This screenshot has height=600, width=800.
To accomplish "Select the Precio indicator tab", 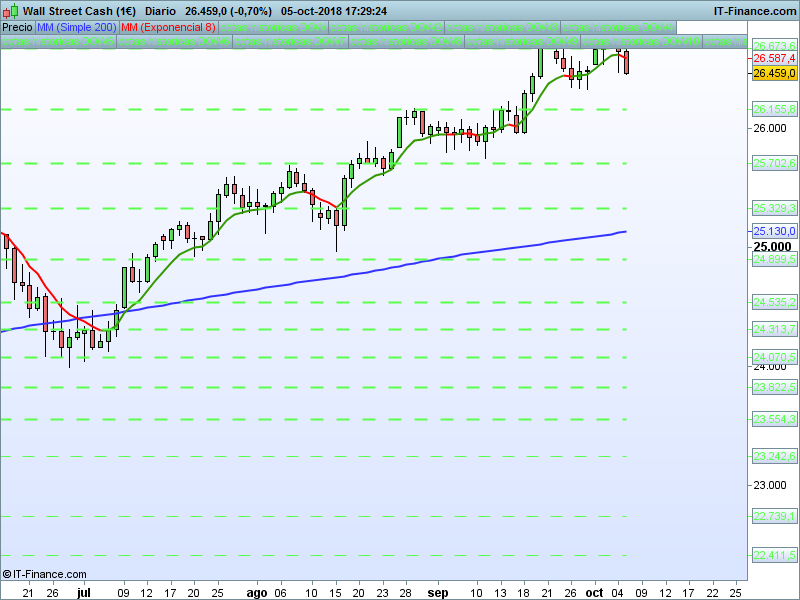I will tap(17, 27).
